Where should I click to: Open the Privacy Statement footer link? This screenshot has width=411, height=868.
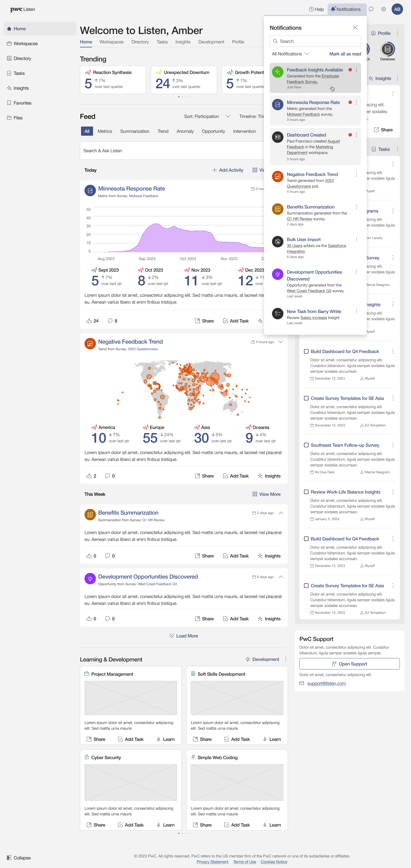click(x=212, y=862)
